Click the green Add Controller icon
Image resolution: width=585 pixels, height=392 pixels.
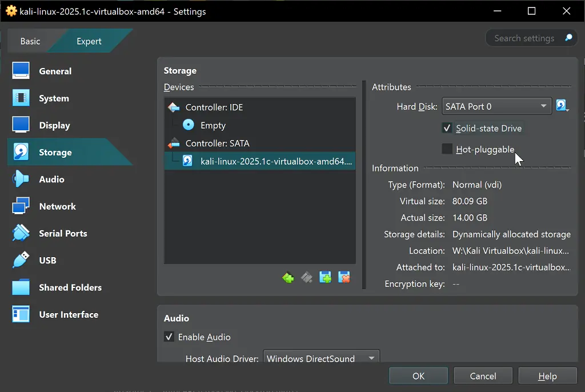coord(288,277)
